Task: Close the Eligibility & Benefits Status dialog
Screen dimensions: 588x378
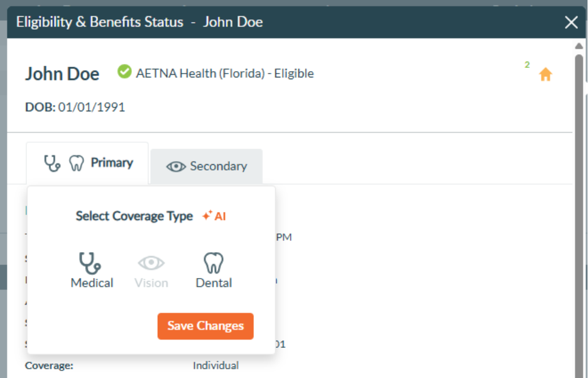Action: 571,23
